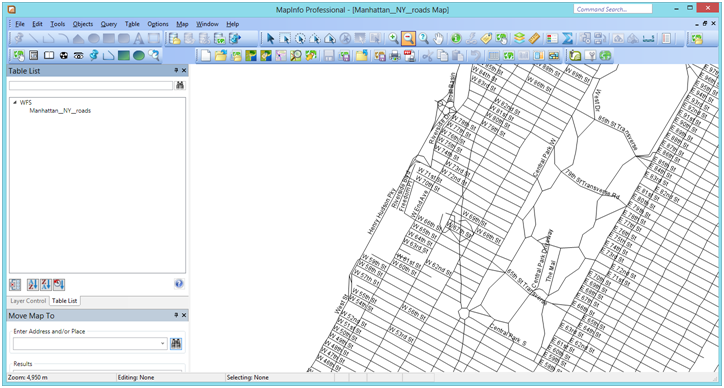Click the Print icon in toolbar

395,56
